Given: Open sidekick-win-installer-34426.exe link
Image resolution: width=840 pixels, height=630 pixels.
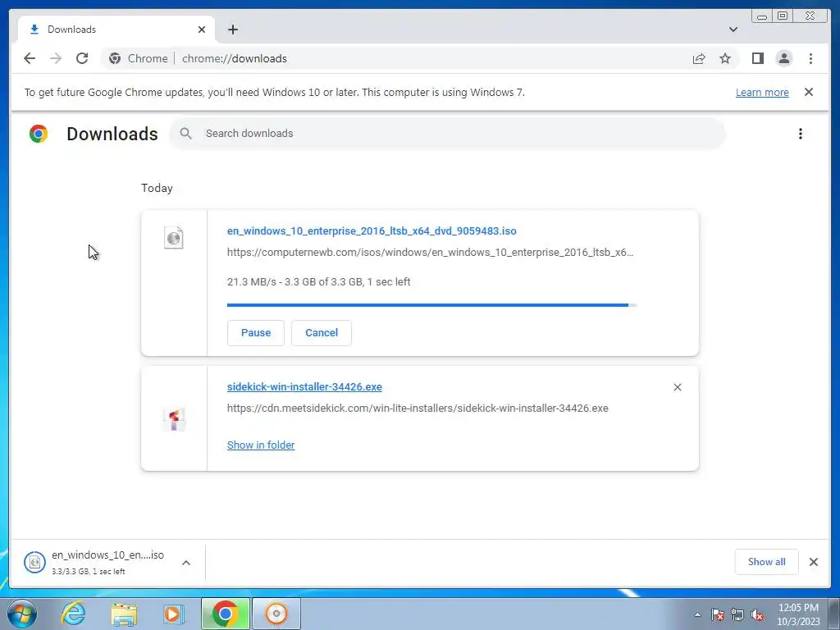Looking at the screenshot, I should (304, 387).
